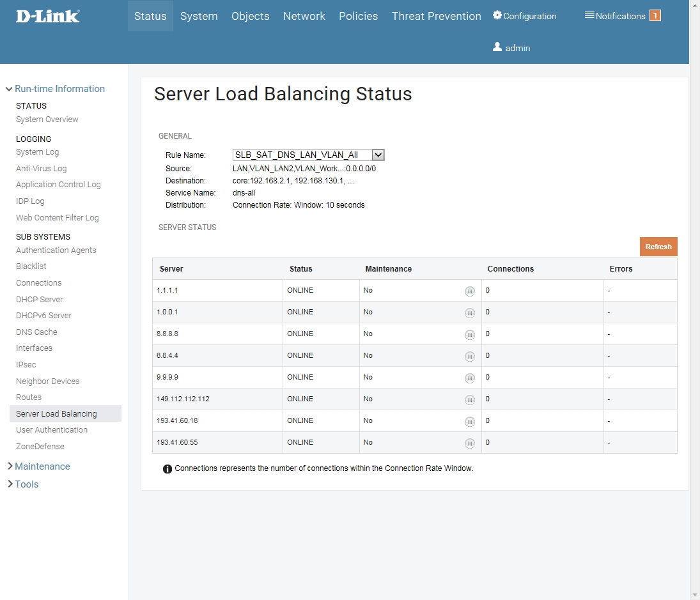Click the admin user icon
This screenshot has height=600, width=700.
(497, 47)
